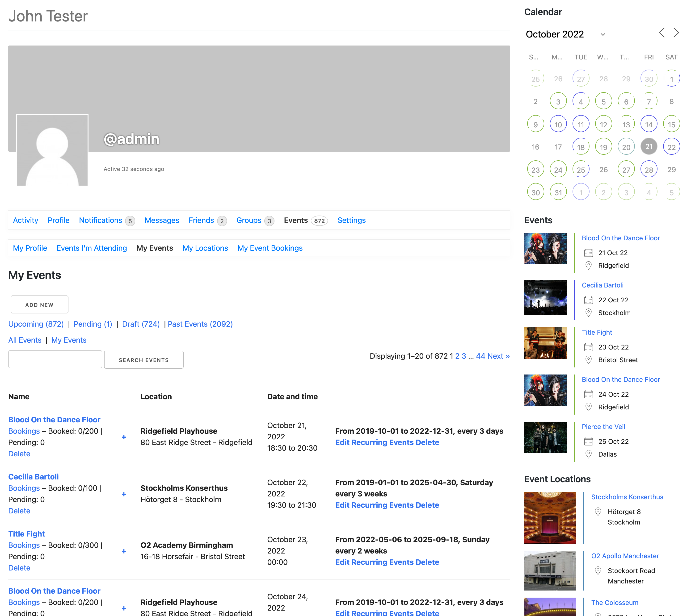This screenshot has width=691, height=616.
Task: Filter by Past Events (2092)
Action: (x=200, y=324)
